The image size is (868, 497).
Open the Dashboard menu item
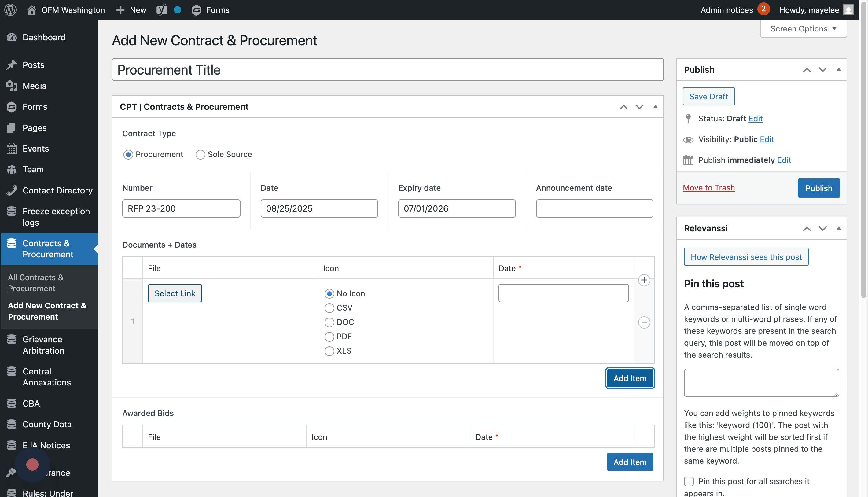point(44,37)
